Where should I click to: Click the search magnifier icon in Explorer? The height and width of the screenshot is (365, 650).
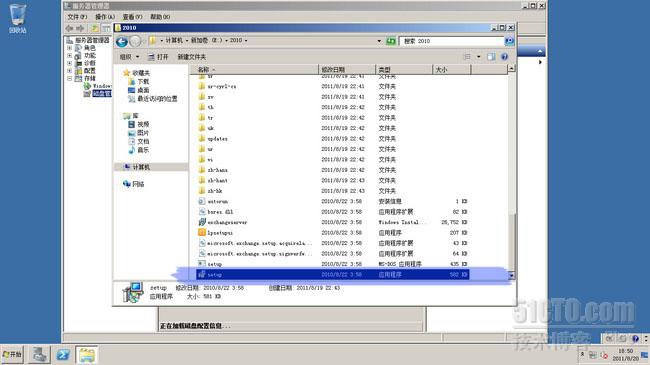pyautogui.click(x=509, y=41)
